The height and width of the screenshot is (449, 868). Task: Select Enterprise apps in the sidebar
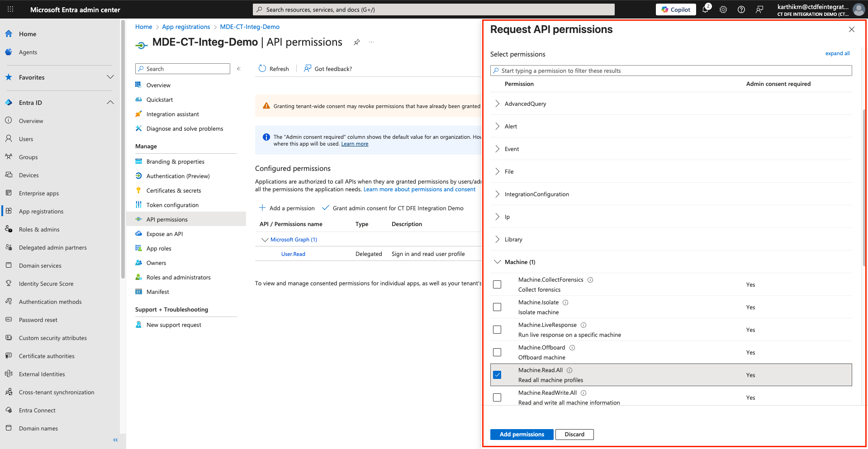pos(39,193)
